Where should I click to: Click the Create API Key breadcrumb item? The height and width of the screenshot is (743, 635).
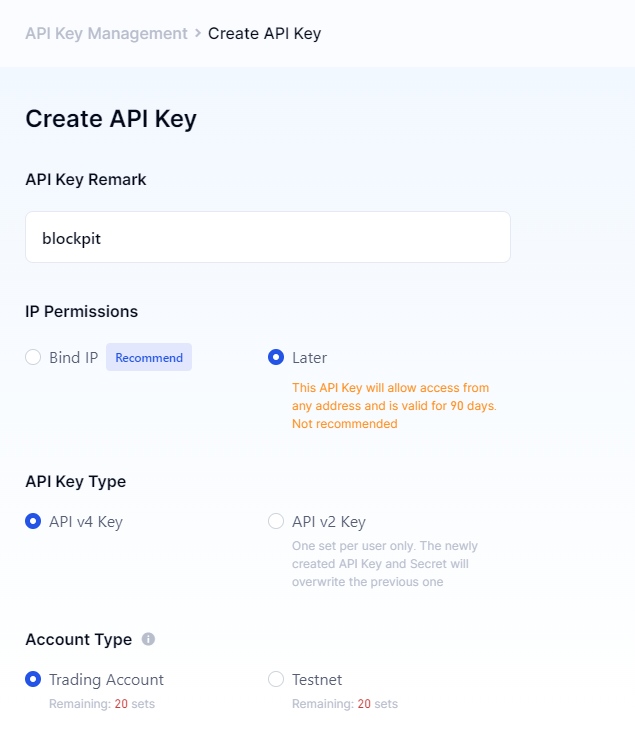pyautogui.click(x=264, y=33)
